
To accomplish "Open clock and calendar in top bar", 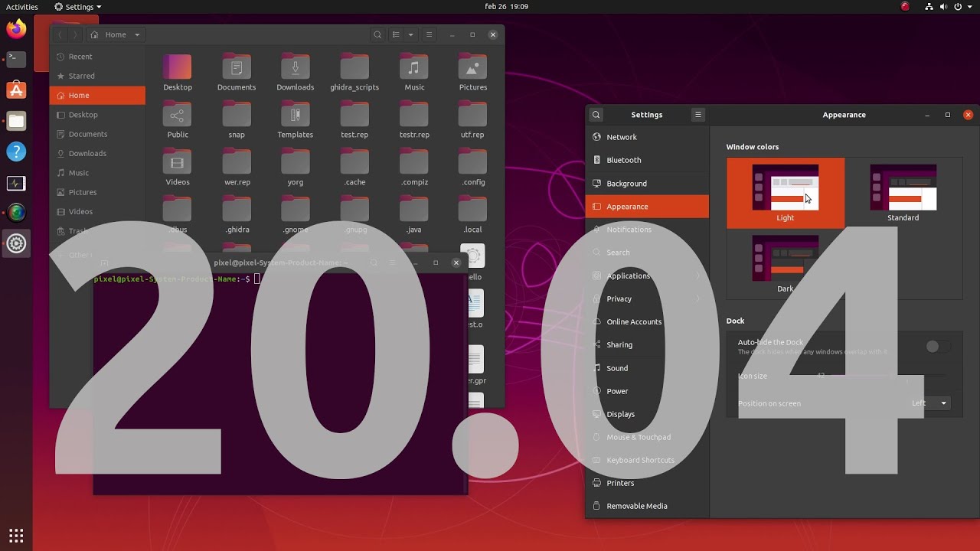I will (x=506, y=7).
